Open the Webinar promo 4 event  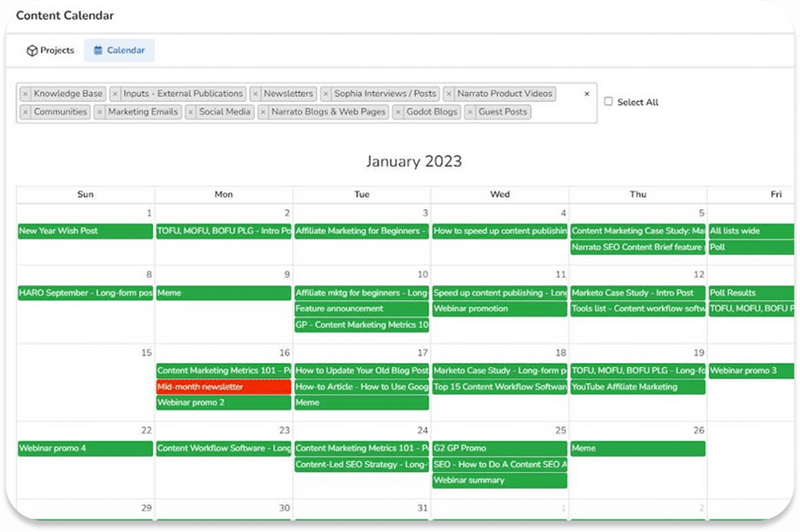point(85,449)
